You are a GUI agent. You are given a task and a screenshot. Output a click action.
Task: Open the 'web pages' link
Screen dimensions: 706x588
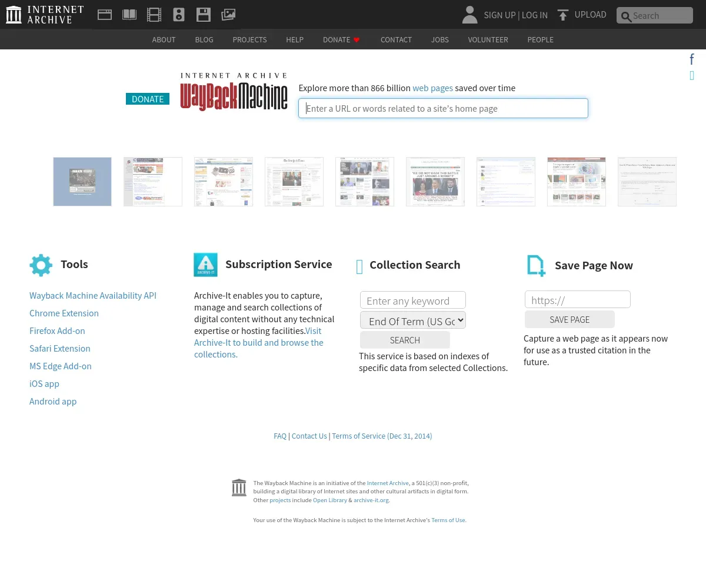pos(432,88)
